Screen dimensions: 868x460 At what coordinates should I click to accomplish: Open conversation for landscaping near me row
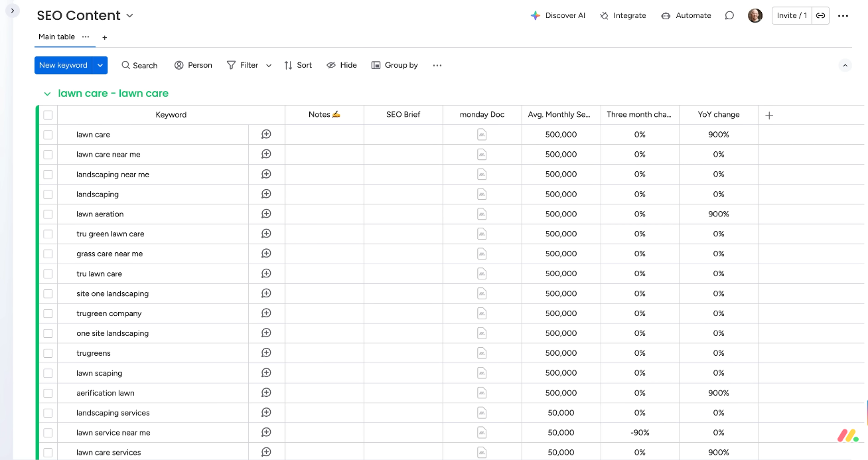click(266, 174)
